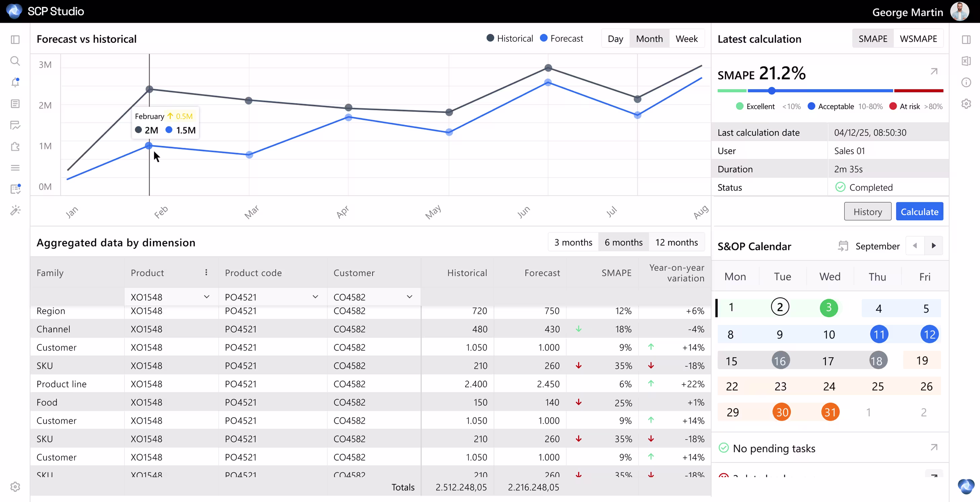Viewport: 980px width, 502px height.
Task: Open the PO4521 product code dropdown
Action: point(315,297)
